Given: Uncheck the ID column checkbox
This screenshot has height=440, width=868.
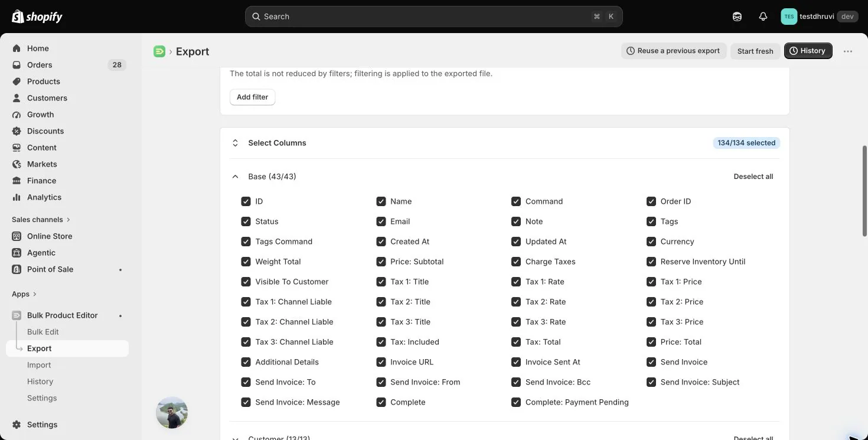Looking at the screenshot, I should (246, 201).
